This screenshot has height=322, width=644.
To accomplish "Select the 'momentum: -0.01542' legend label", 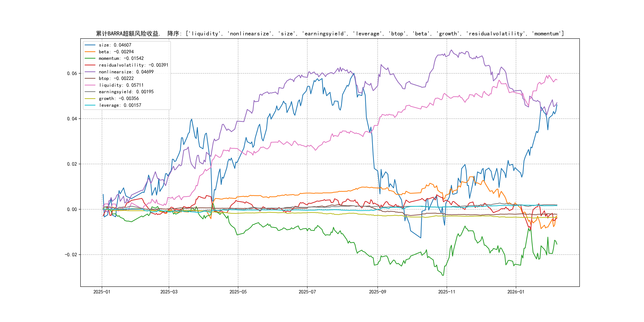I will pos(121,58).
